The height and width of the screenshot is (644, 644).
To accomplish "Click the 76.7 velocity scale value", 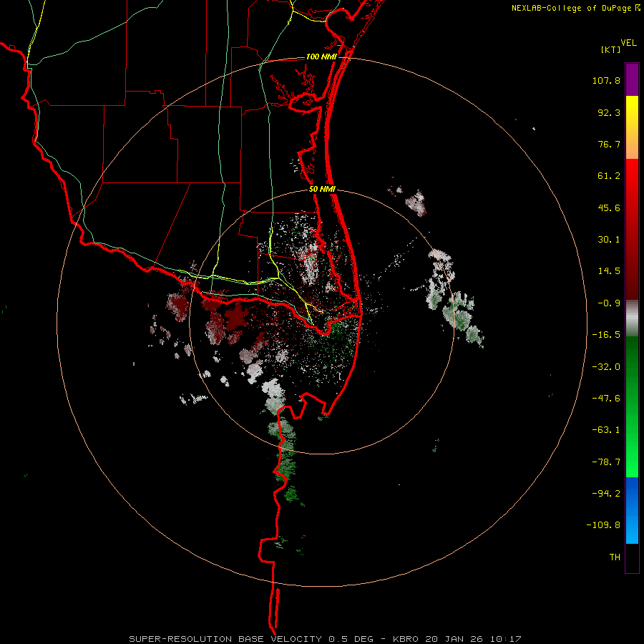I will coord(609,144).
